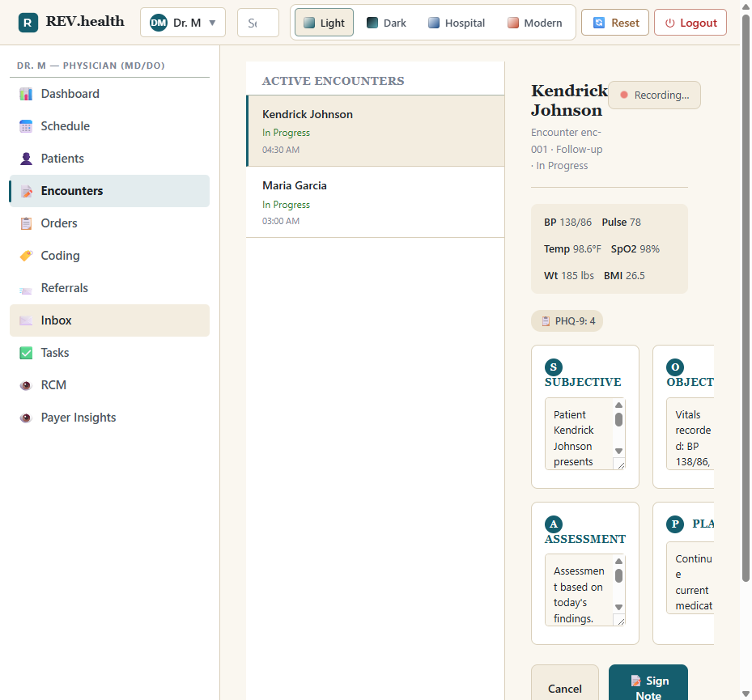
Task: Open the Dr. M user dropdown arrow
Action: [x=212, y=23]
